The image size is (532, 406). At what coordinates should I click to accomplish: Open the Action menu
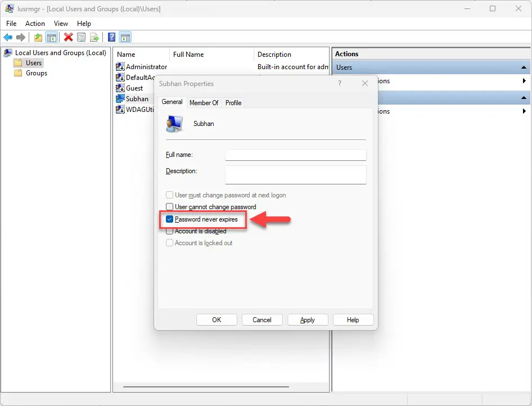tap(35, 24)
